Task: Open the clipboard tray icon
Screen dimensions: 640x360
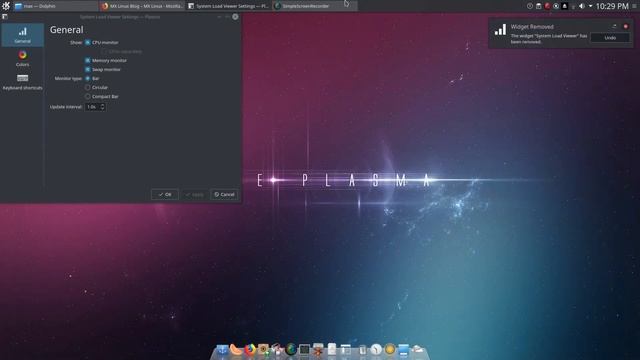Action: (538, 6)
